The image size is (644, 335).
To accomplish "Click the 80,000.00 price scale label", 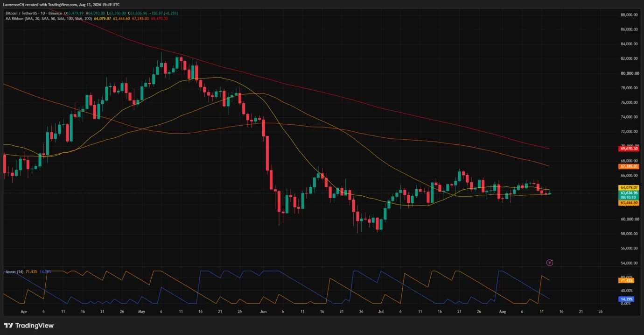I will [x=629, y=73].
